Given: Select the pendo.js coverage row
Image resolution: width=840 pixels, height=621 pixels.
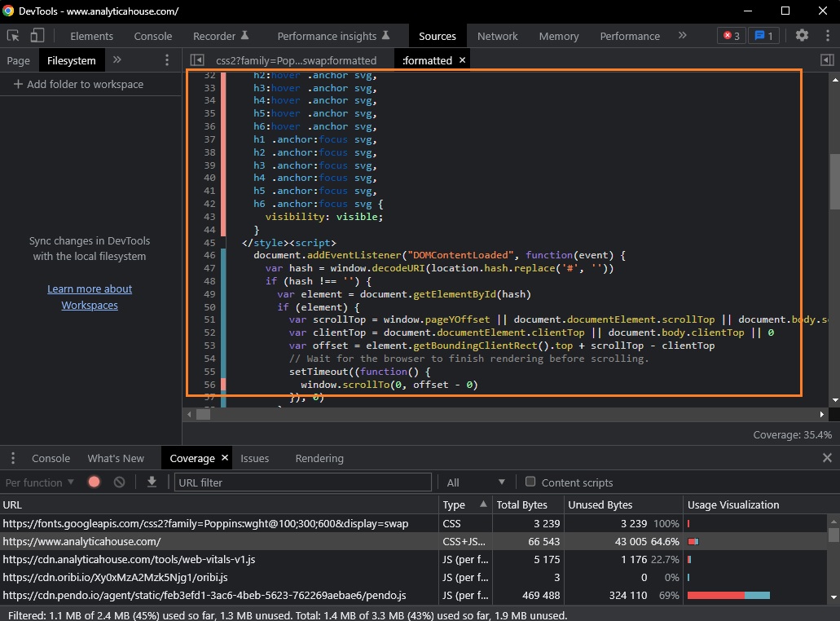Looking at the screenshot, I should pyautogui.click(x=414, y=595).
